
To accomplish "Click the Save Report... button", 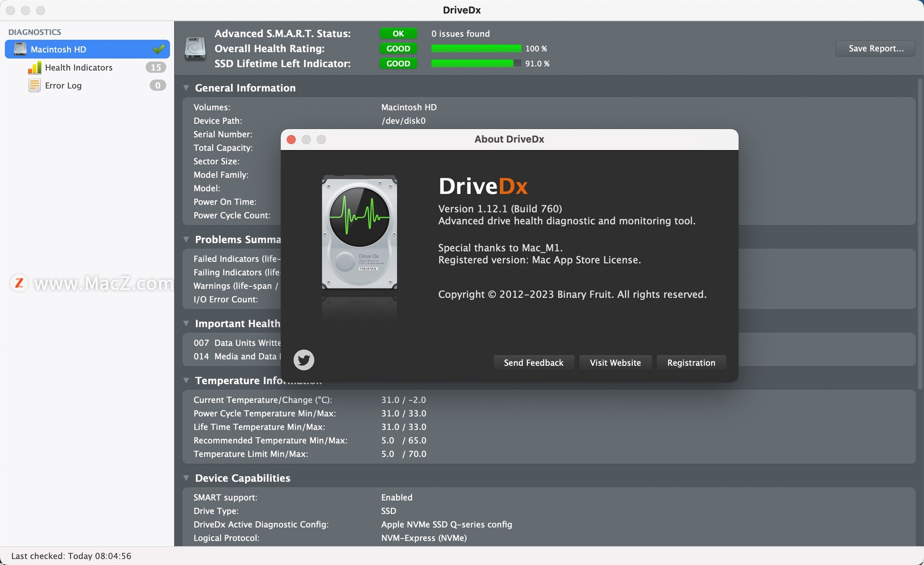I will click(876, 49).
